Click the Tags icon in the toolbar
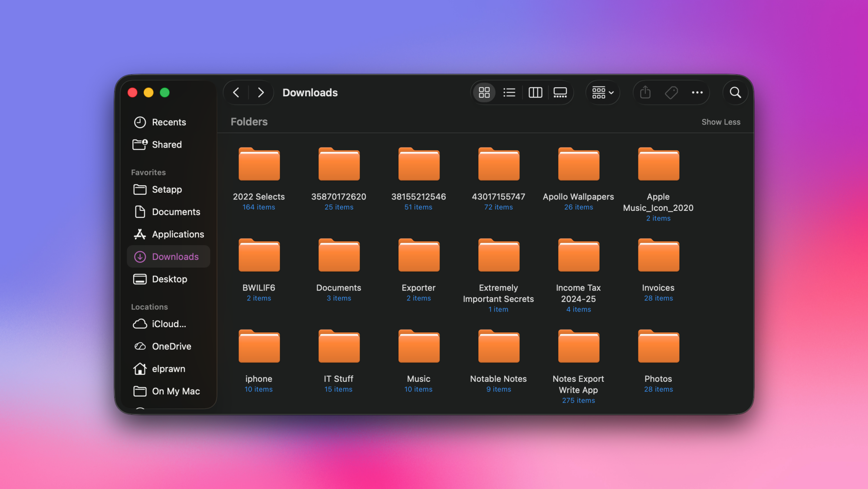This screenshot has width=868, height=489. 671,92
